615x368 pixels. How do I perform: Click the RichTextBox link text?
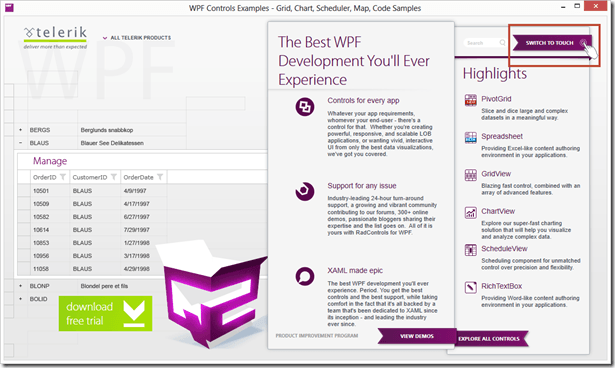point(502,286)
